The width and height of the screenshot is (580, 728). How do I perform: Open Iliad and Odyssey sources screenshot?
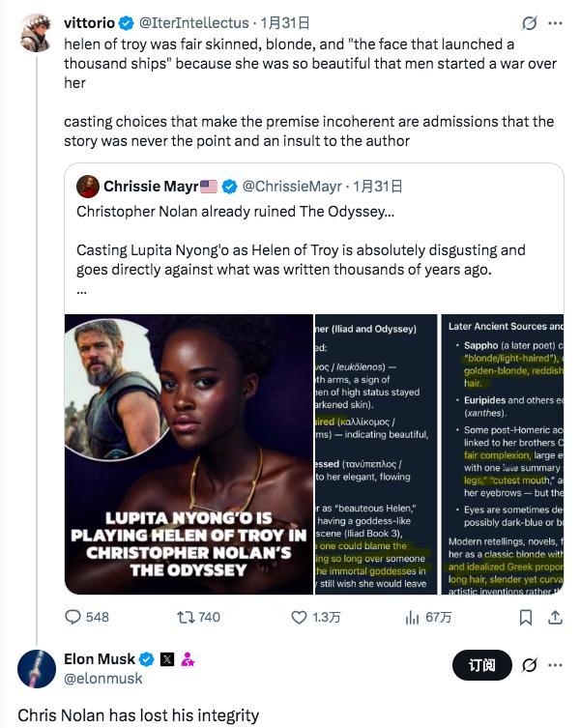375,453
